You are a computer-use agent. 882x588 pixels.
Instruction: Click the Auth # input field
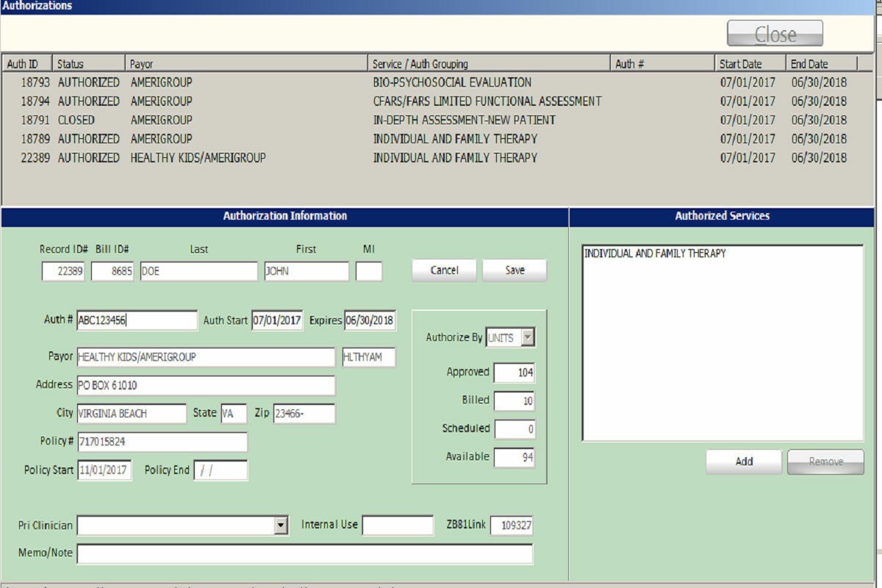click(x=137, y=320)
